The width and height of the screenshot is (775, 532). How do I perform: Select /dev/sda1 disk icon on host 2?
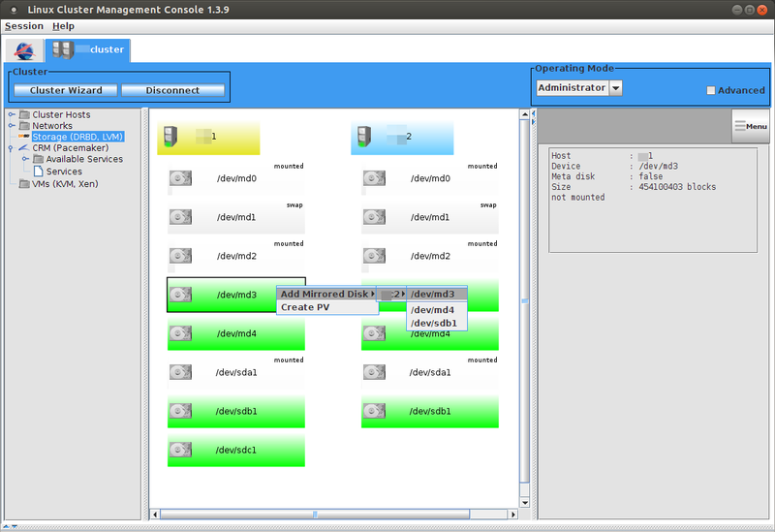click(374, 372)
